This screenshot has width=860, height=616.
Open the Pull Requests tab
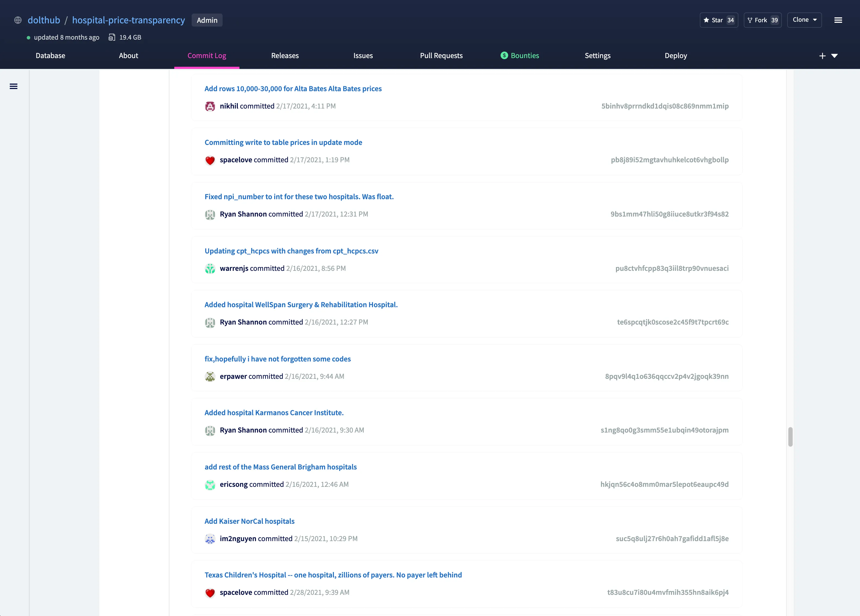[441, 55]
